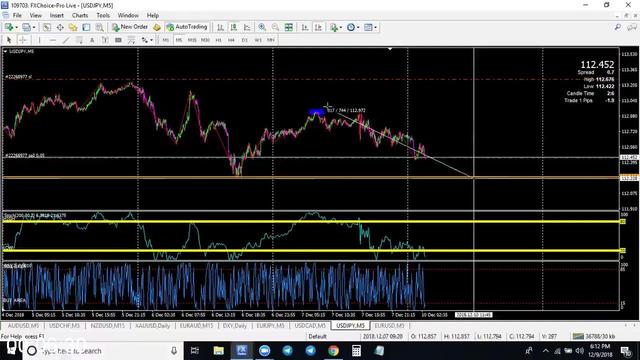Switch chart to bar chart mode
This screenshot has width=640, height=360.
220,27
